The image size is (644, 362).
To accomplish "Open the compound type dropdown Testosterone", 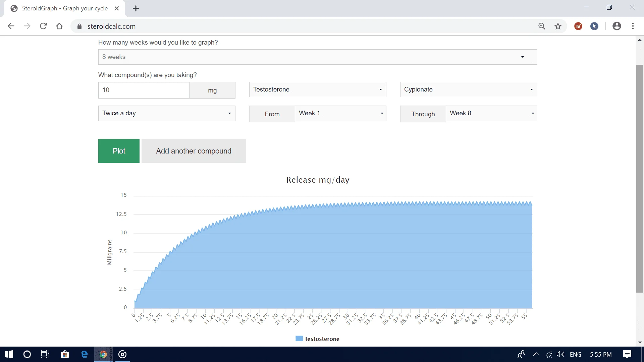I will pos(318,89).
